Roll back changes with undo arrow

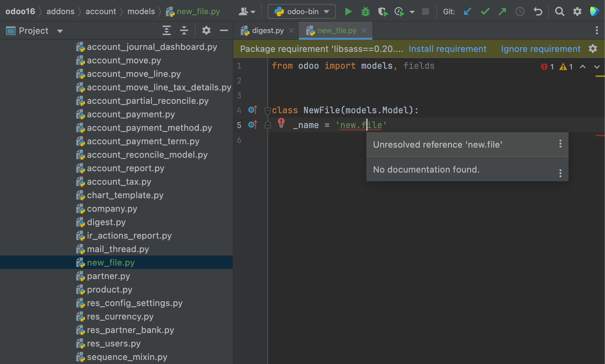(x=538, y=12)
